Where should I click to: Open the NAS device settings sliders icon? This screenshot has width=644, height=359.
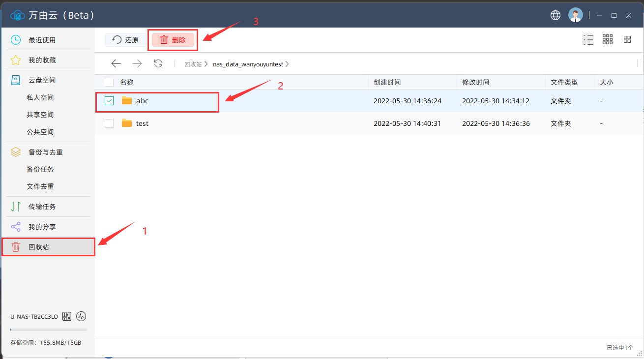(x=67, y=316)
